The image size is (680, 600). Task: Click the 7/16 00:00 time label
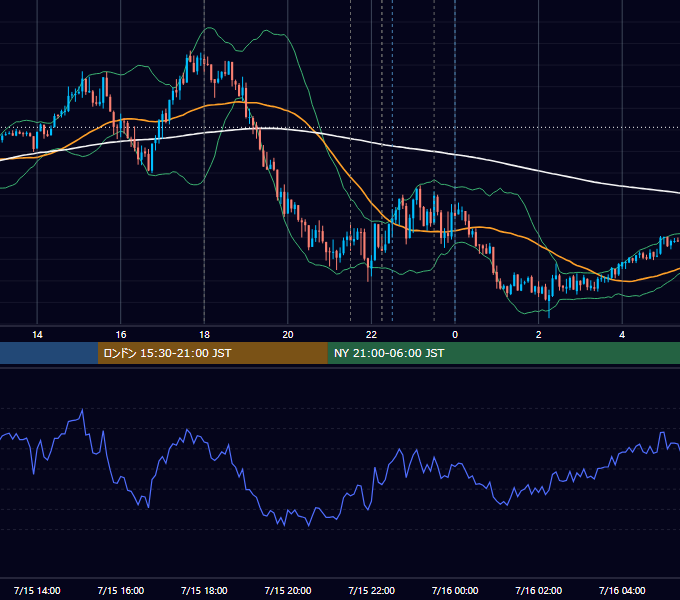tap(455, 590)
